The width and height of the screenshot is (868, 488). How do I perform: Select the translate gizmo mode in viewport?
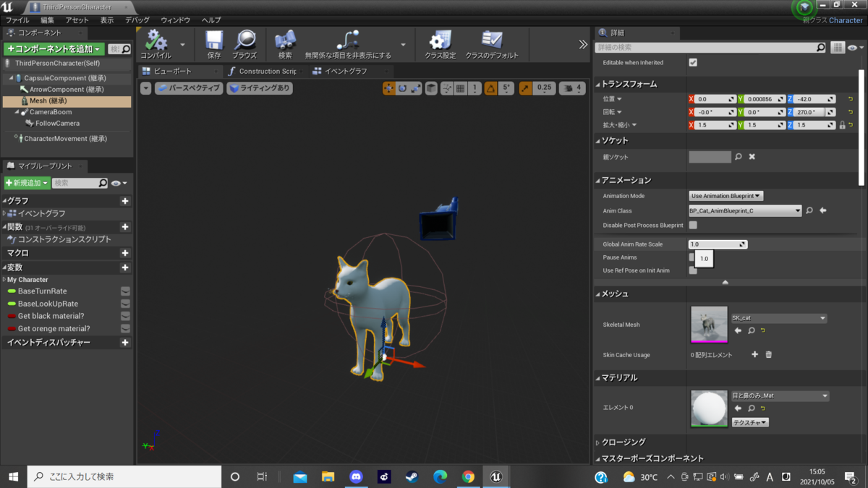(389, 88)
